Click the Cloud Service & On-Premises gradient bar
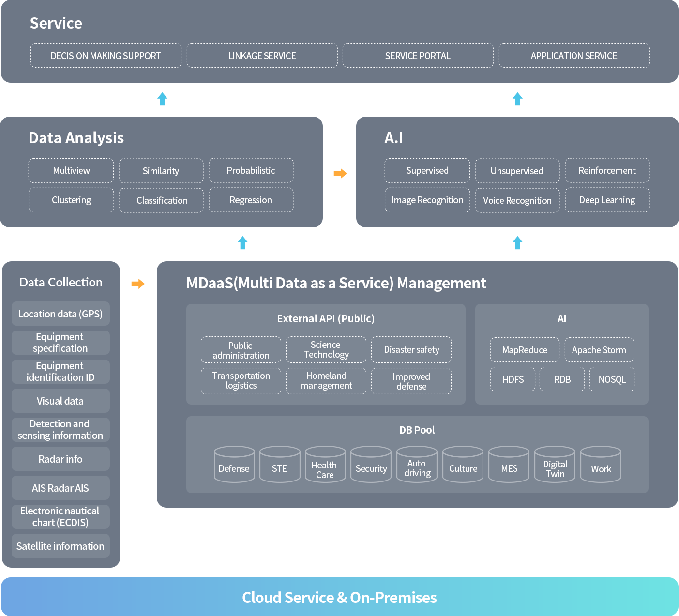The height and width of the screenshot is (616, 679). coord(339,597)
